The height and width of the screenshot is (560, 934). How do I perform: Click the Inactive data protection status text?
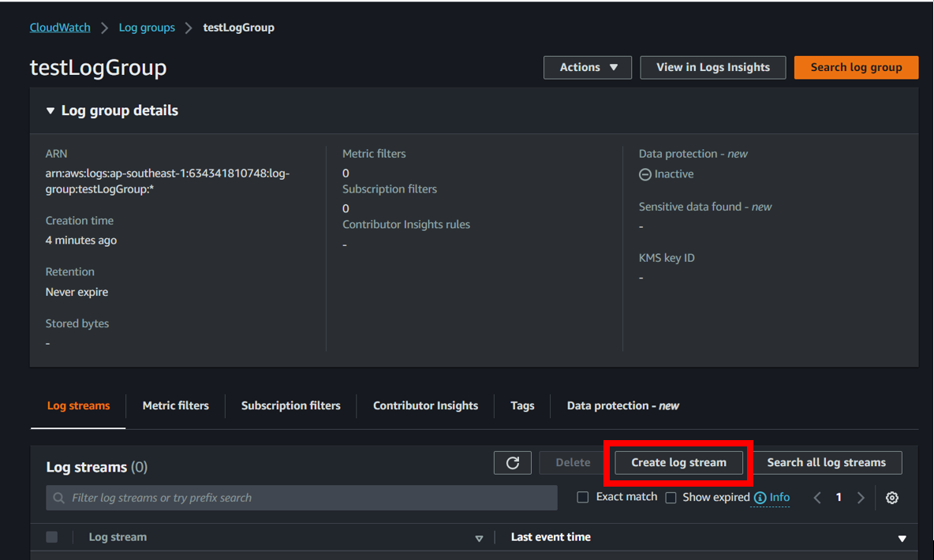[674, 174]
